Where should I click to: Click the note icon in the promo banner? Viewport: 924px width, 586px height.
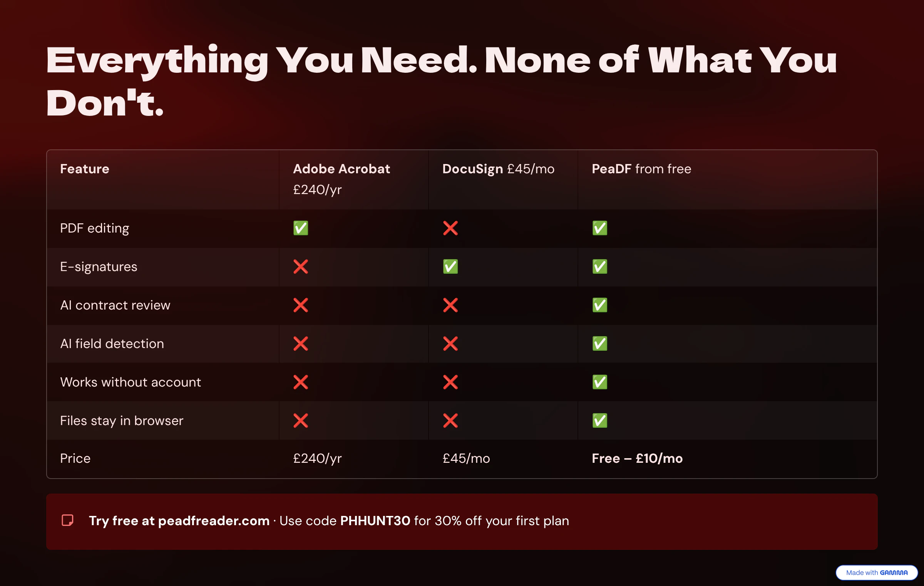[68, 520]
